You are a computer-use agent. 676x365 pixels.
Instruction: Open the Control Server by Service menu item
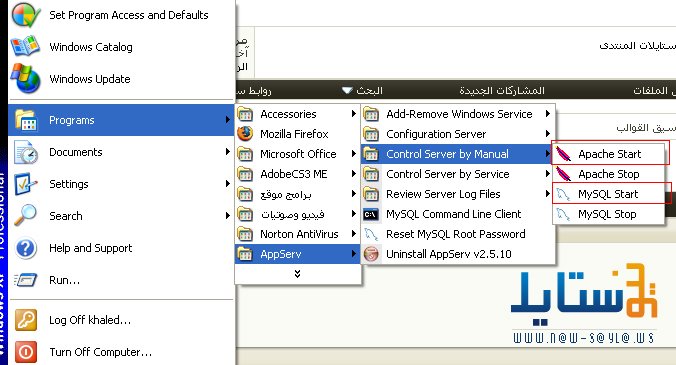(457, 174)
